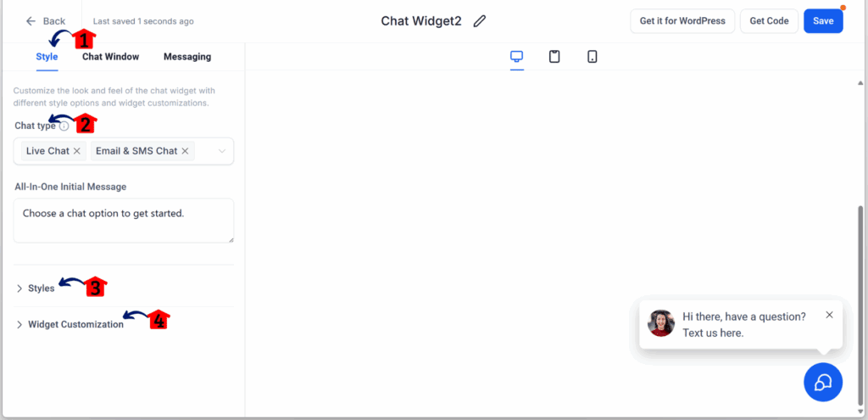Click the Chat type info icon

64,126
